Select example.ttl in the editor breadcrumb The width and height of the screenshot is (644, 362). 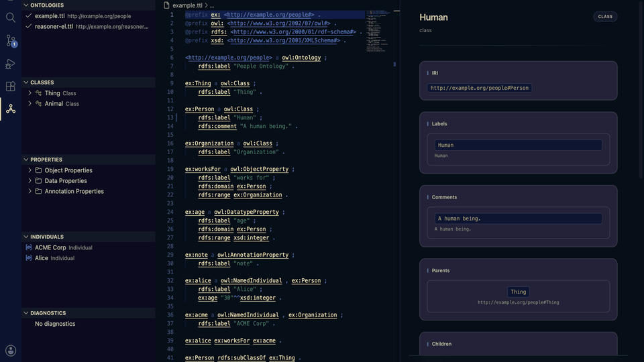click(187, 5)
